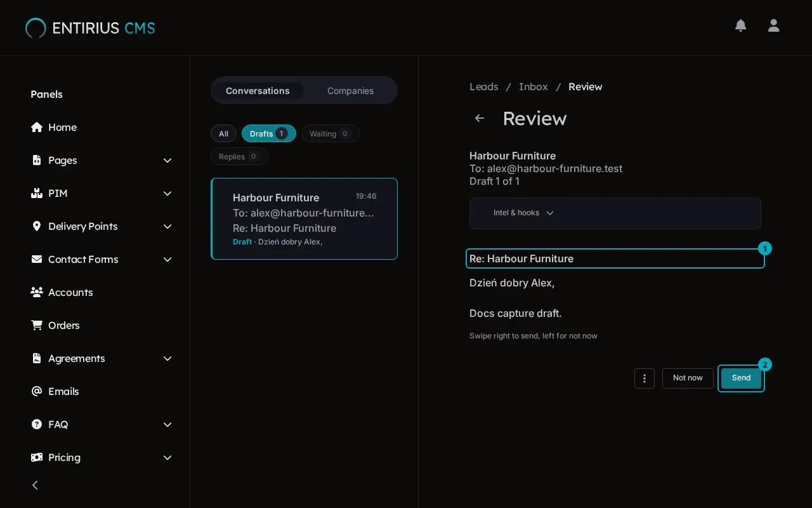Expand the Delivery Points submenu chevron
Screen dimensions: 812x508
[x=167, y=226]
